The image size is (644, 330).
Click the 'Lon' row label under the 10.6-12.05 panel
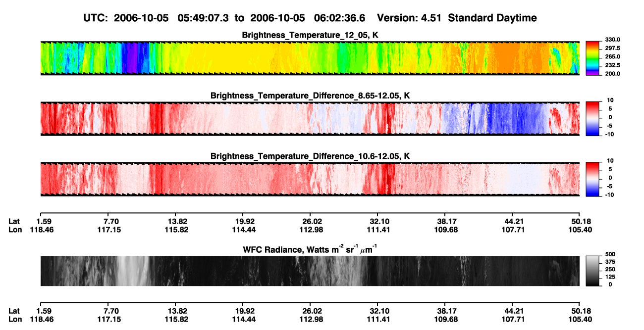(14, 230)
